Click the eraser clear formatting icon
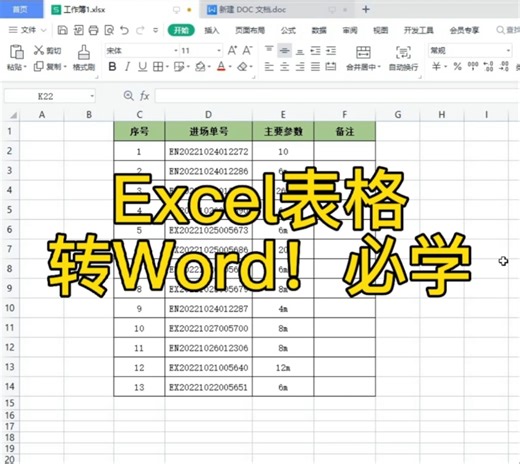Screen dimensions: 520x464 coord(242,67)
